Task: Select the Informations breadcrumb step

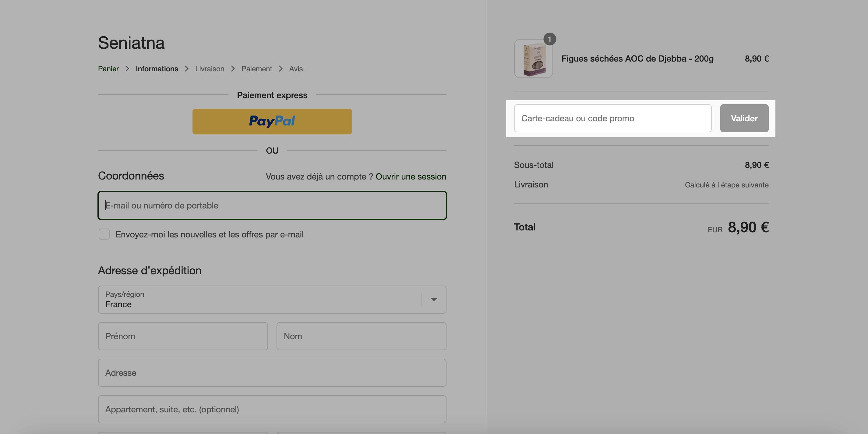Action: [x=157, y=69]
